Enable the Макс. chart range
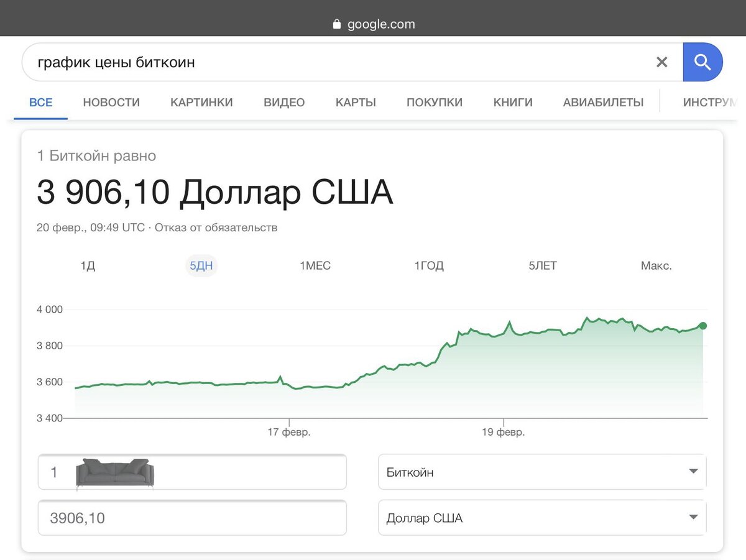The width and height of the screenshot is (746, 560). (656, 265)
